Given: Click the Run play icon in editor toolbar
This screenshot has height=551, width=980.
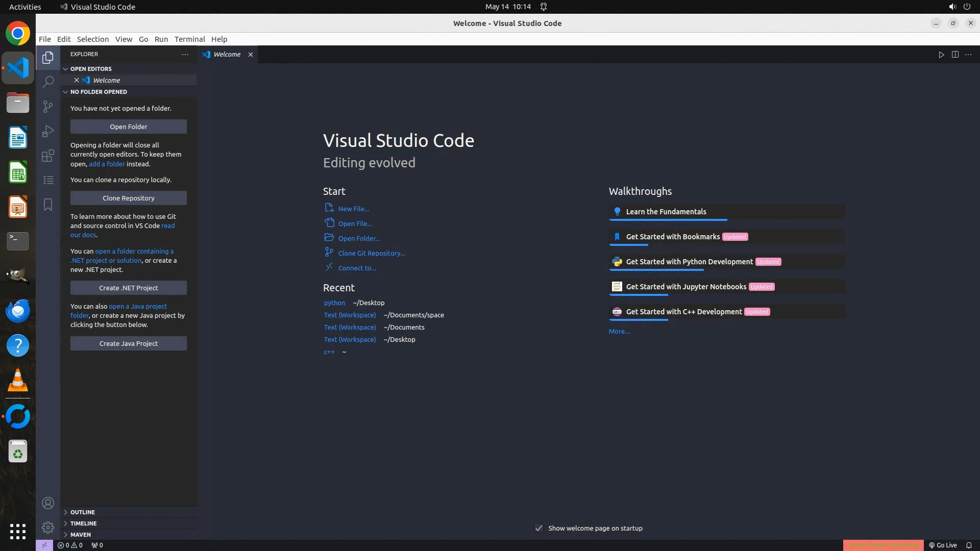Looking at the screenshot, I should click(941, 55).
